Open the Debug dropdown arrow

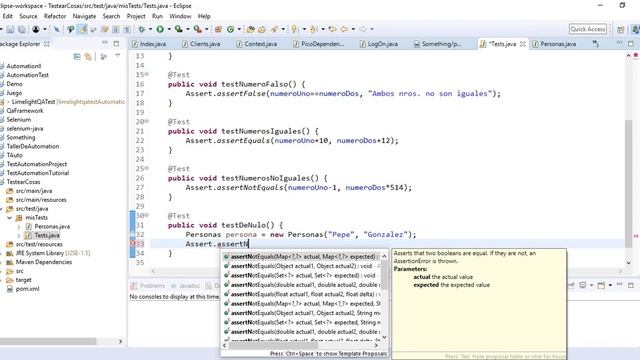click(150, 29)
